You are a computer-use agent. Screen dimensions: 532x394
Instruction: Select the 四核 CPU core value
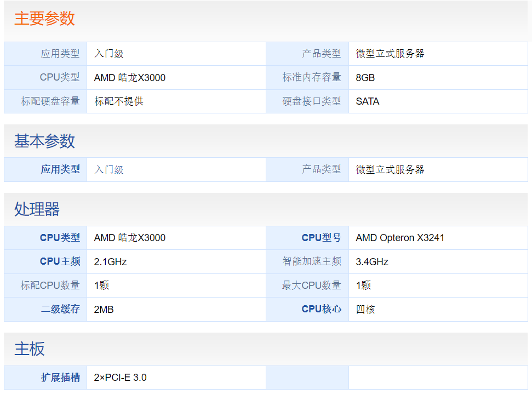tap(361, 309)
